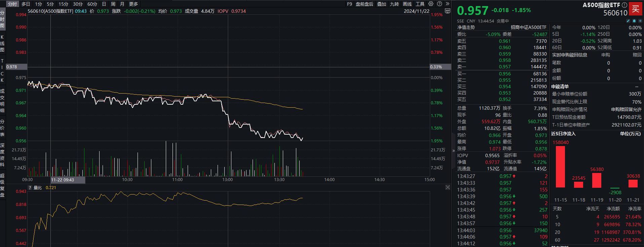
Task: Switch to the 5分 chart period tab
Action: coord(50,4)
